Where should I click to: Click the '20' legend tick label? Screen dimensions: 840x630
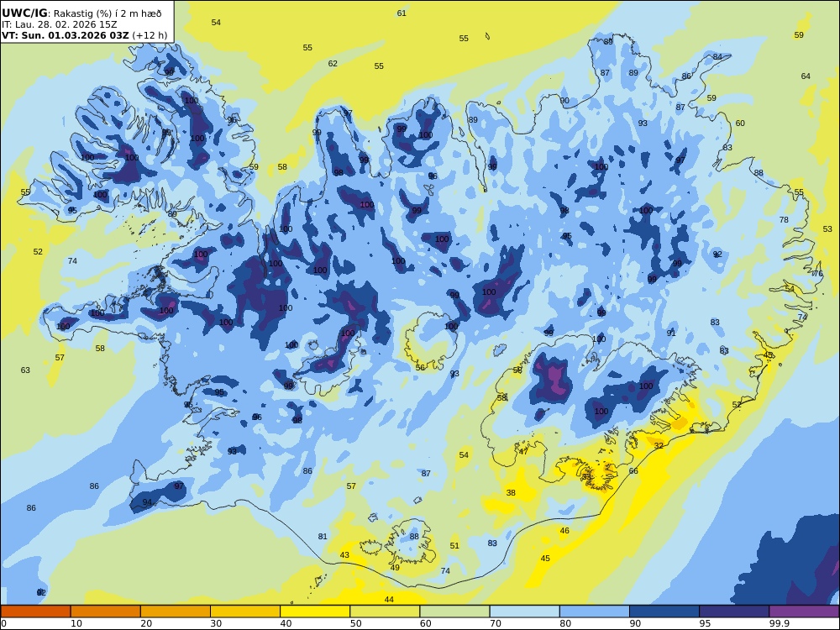click(146, 623)
